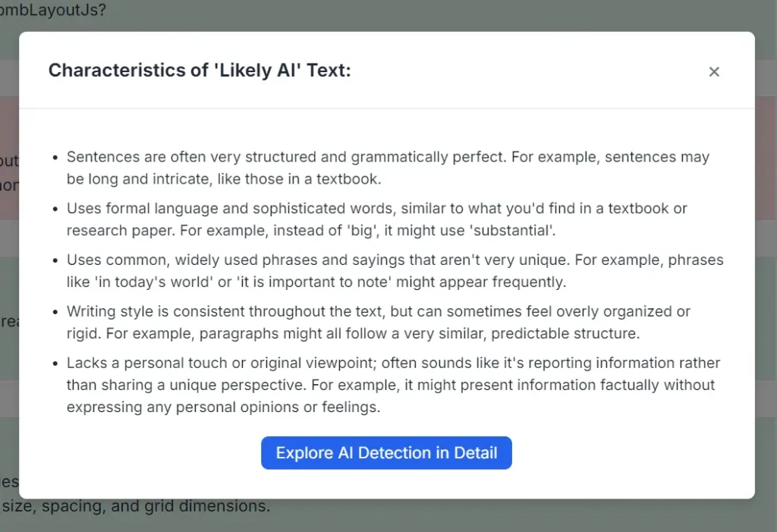
Task: Click the first bullet point marker
Action: 54,157
